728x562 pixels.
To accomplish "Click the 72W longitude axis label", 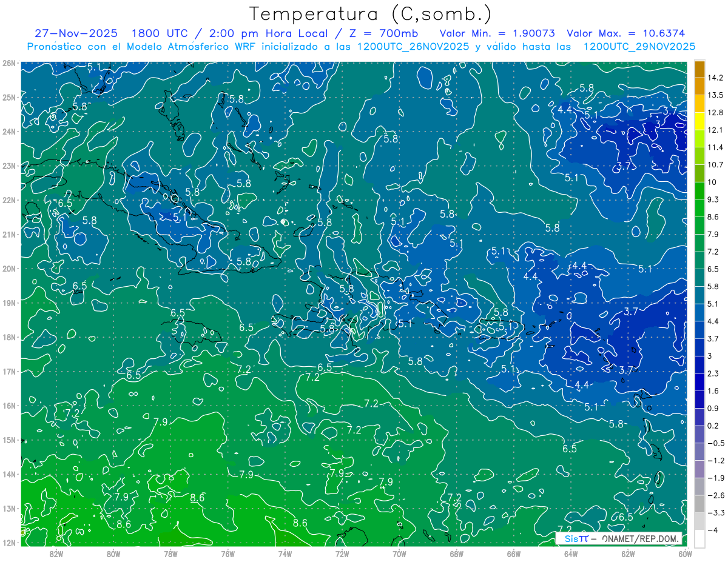I will coord(342,554).
